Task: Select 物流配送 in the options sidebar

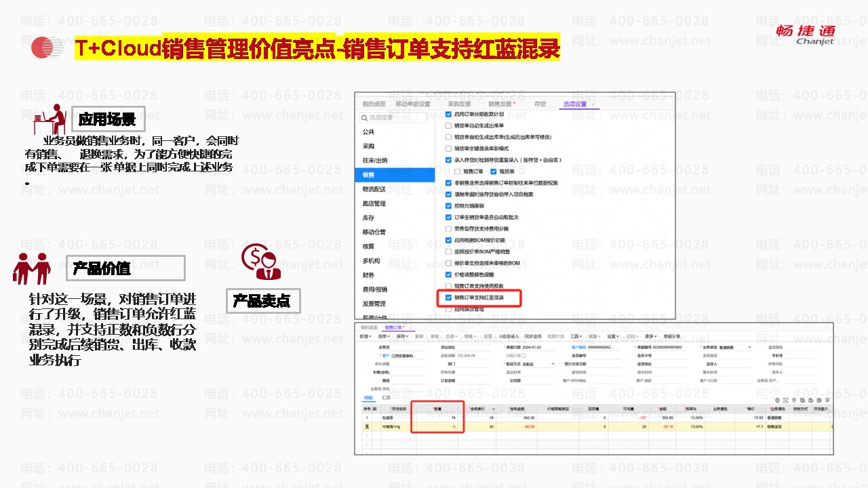Action: (374, 189)
